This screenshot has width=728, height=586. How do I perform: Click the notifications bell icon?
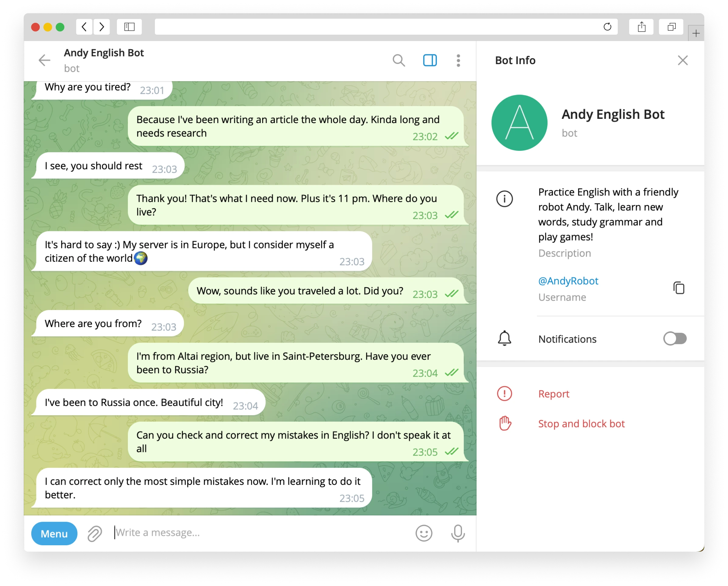(x=504, y=338)
